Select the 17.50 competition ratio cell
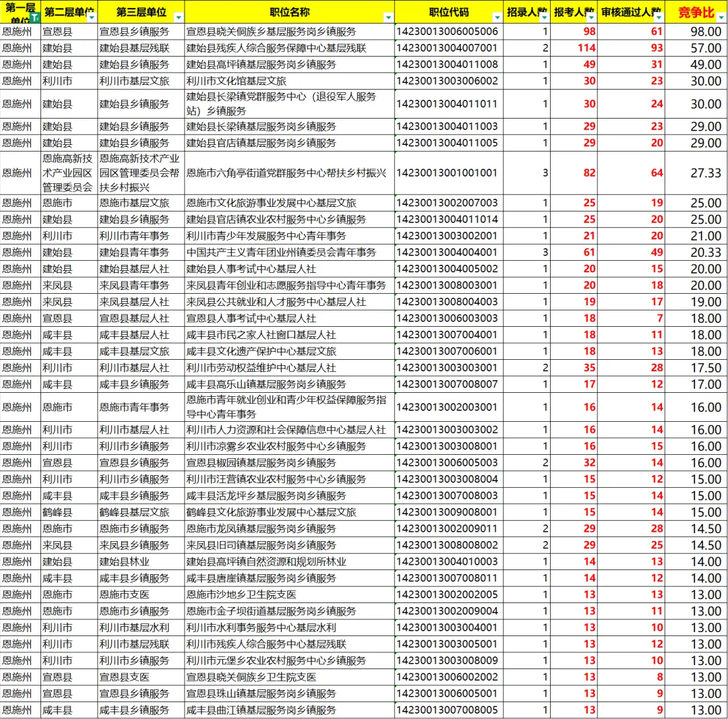The image size is (728, 719). pyautogui.click(x=696, y=368)
